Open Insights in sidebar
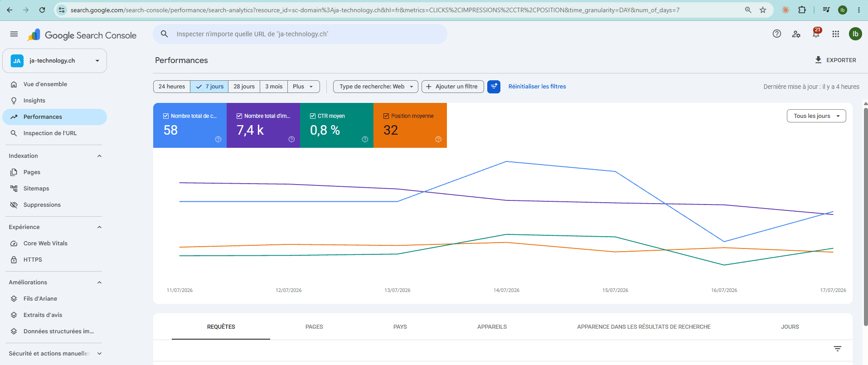This screenshot has width=868, height=365. 55,101
